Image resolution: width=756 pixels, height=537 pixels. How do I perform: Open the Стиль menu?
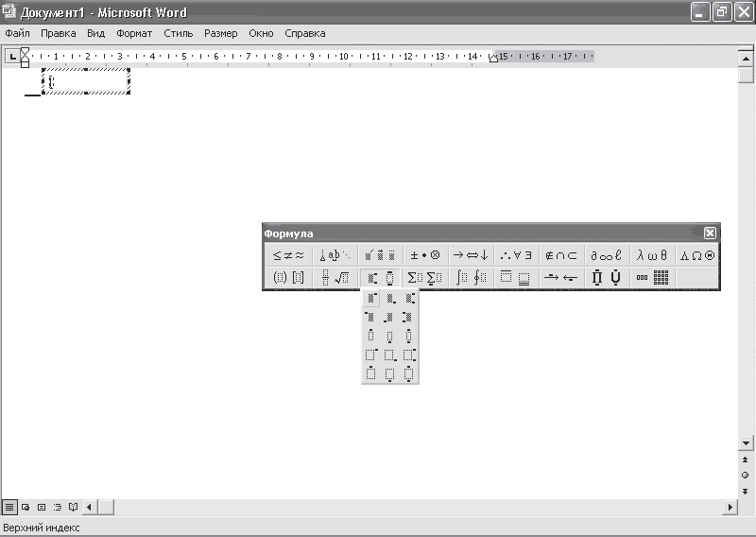coord(178,33)
